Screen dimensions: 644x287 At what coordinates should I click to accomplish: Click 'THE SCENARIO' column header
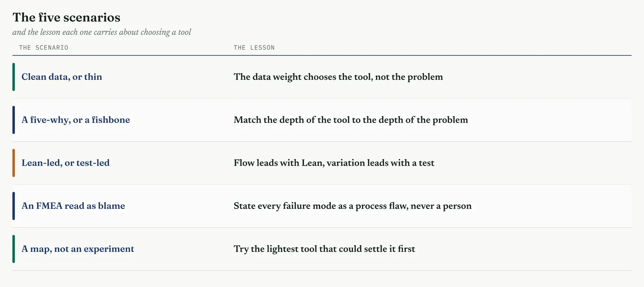pos(44,48)
